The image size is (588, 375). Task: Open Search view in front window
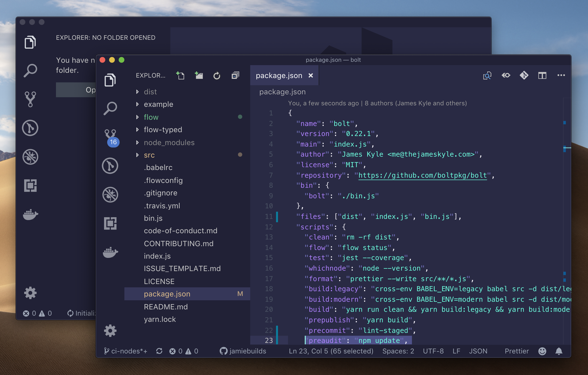(x=110, y=108)
